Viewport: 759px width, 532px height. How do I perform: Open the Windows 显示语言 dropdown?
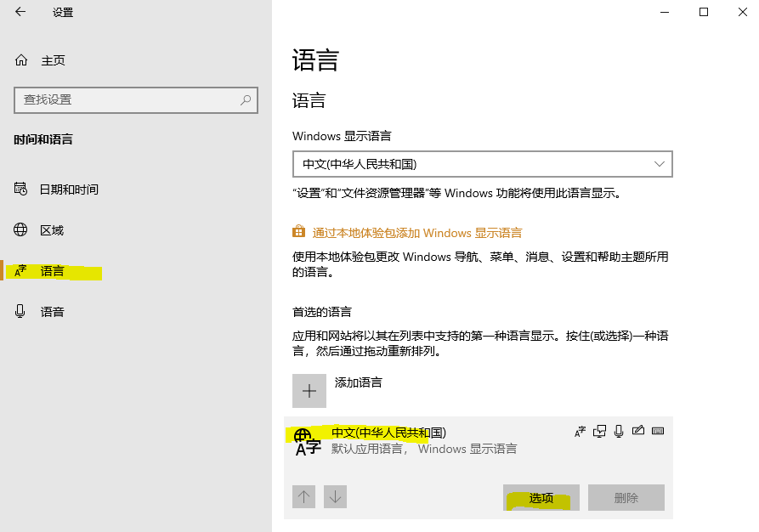(483, 164)
